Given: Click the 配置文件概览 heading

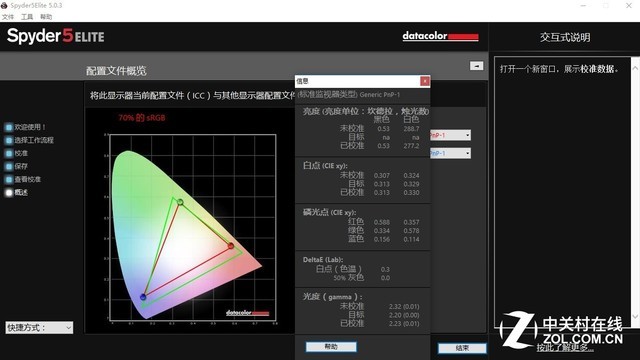Looking at the screenshot, I should (x=116, y=71).
